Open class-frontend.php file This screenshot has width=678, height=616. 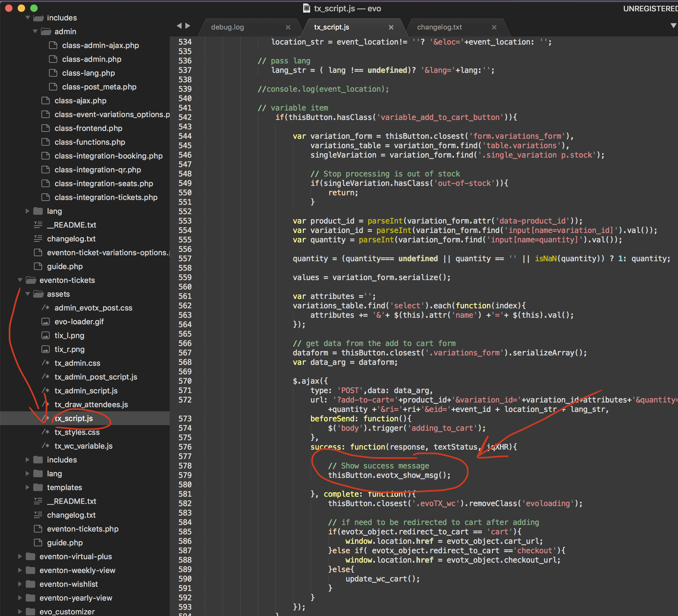[89, 128]
